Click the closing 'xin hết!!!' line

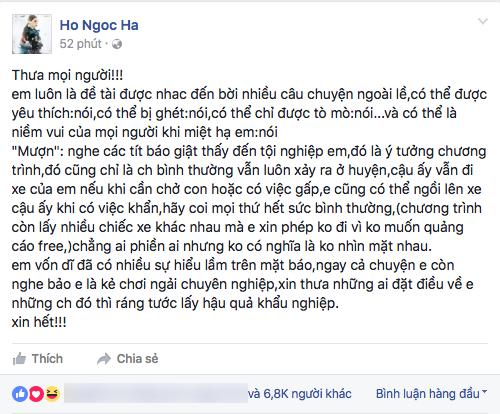tap(39, 322)
